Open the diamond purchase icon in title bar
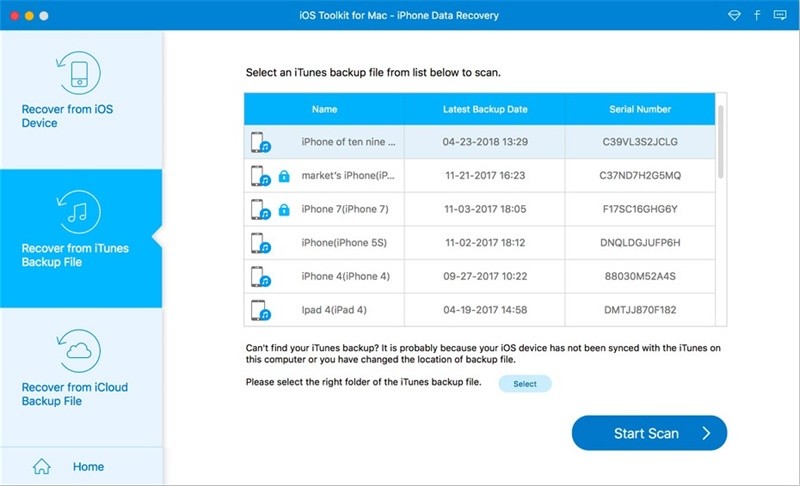Image resolution: width=800 pixels, height=486 pixels. 734,15
